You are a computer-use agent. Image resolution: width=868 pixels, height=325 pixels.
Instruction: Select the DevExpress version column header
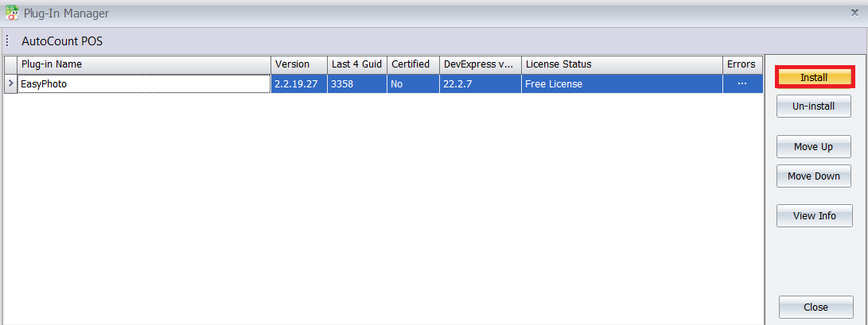480,64
